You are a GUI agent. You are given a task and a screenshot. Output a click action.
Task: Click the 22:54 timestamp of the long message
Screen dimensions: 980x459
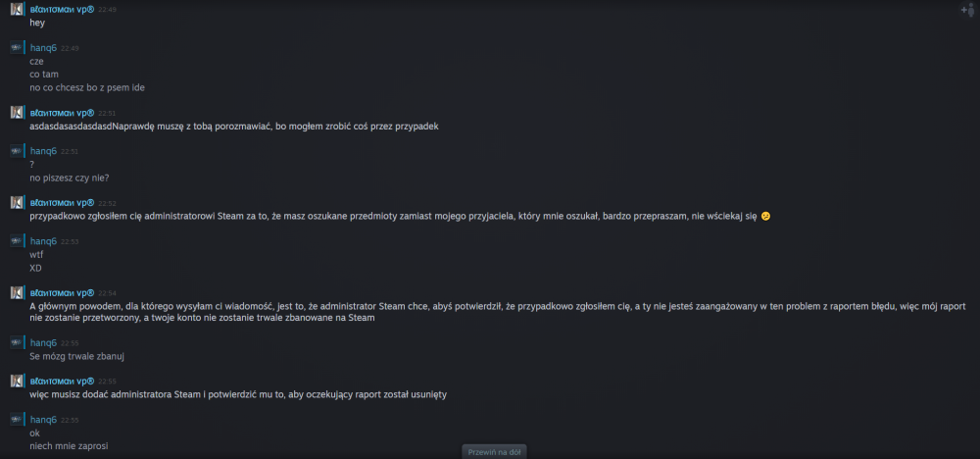[107, 293]
